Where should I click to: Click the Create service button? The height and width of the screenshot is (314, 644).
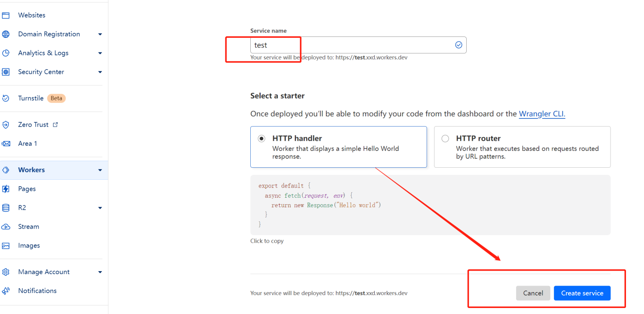pyautogui.click(x=582, y=293)
